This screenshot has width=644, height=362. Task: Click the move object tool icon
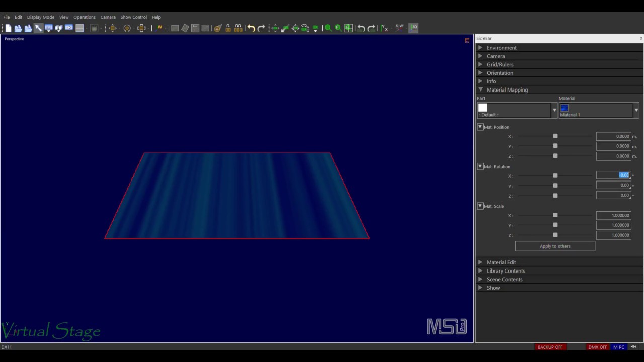pos(113,28)
